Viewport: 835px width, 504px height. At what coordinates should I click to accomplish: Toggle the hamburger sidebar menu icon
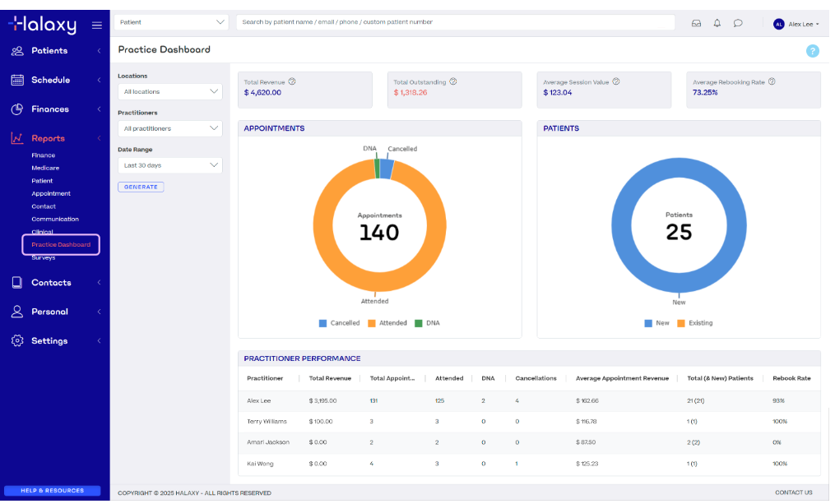click(97, 25)
